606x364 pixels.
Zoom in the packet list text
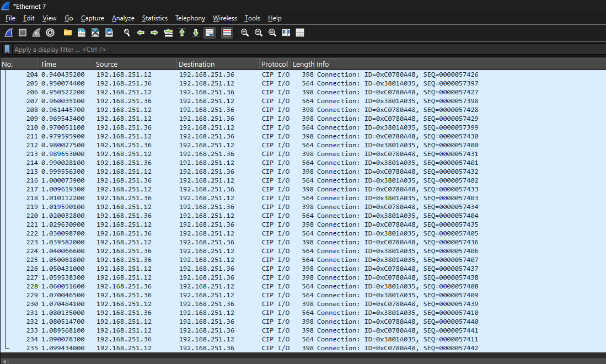tap(245, 33)
